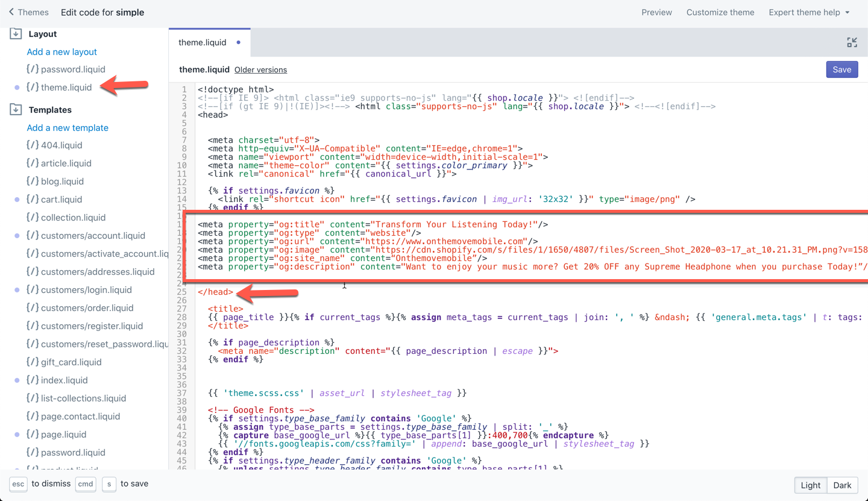Open the list-collections.liquid file icon
This screenshot has height=501, width=868.
pyautogui.click(x=34, y=398)
